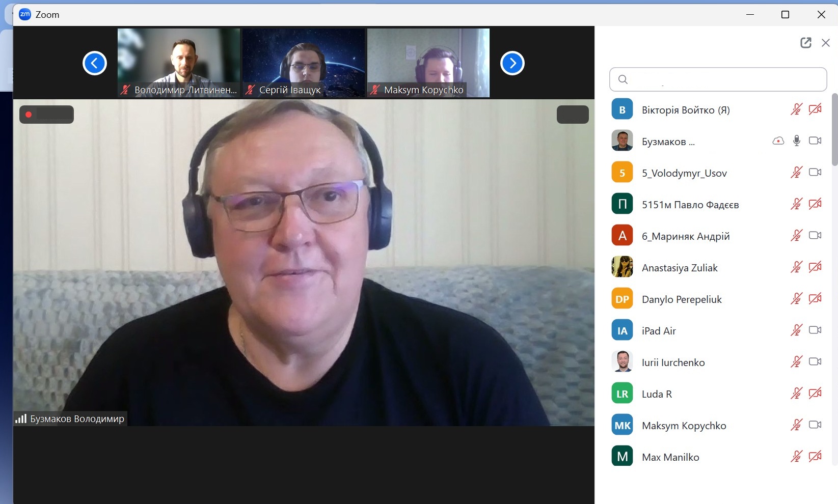Screen dimensions: 838x504
Task: Select Maksym Kopychko video thumbnail
Action: point(428,63)
